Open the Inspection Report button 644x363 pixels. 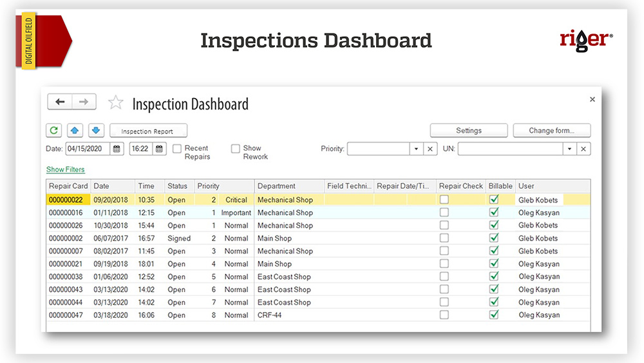(148, 131)
